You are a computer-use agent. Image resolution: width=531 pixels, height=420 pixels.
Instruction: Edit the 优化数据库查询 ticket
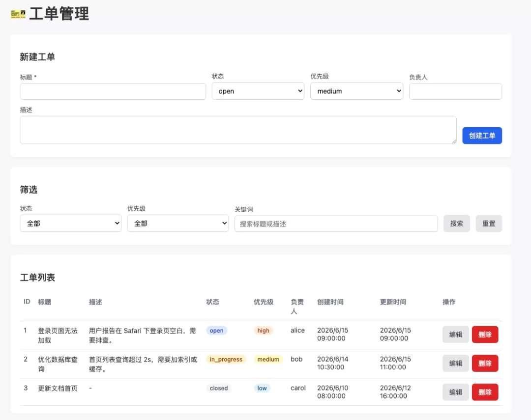click(x=455, y=363)
